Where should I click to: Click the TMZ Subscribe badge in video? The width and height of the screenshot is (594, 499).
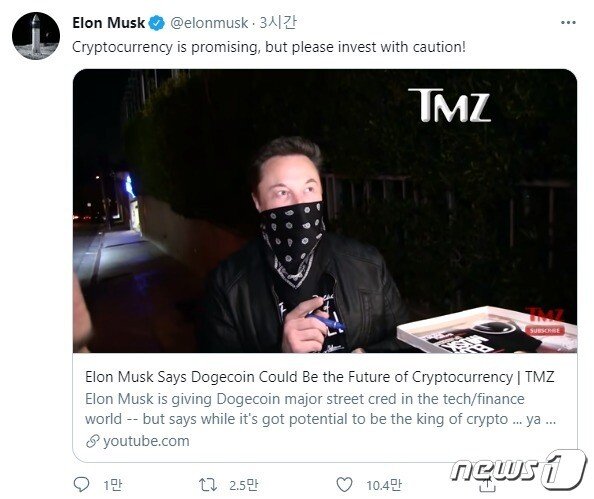click(x=545, y=330)
